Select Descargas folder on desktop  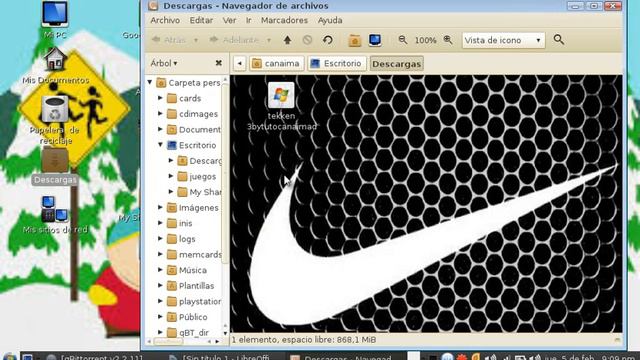tap(55, 167)
